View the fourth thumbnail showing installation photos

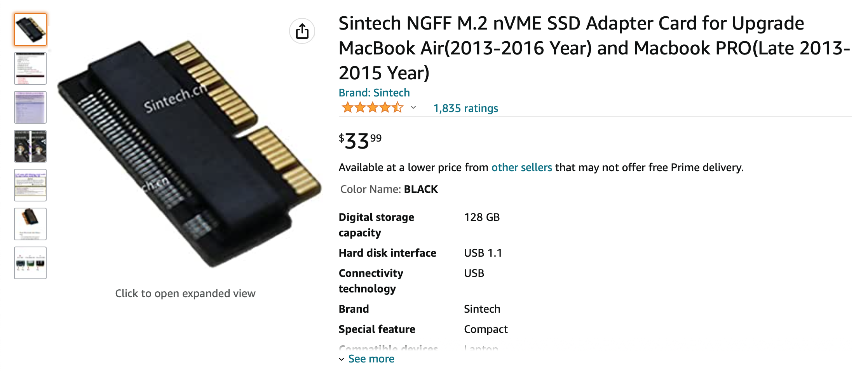pyautogui.click(x=30, y=146)
